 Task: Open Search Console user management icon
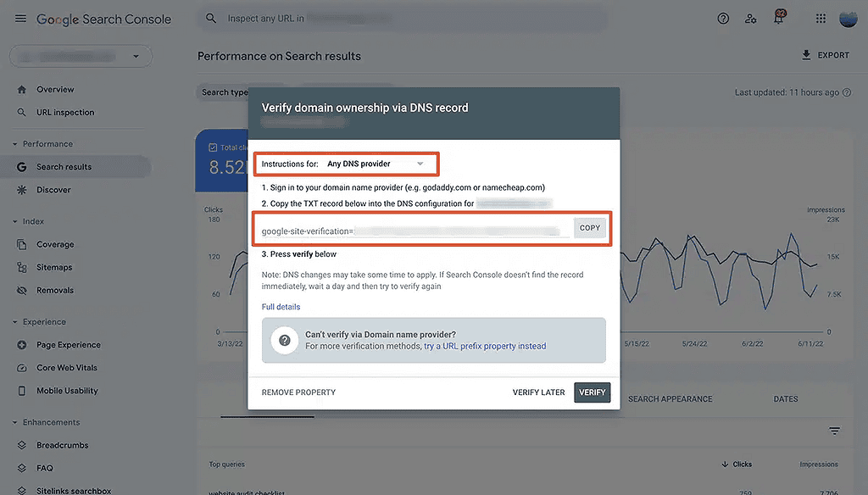point(751,19)
